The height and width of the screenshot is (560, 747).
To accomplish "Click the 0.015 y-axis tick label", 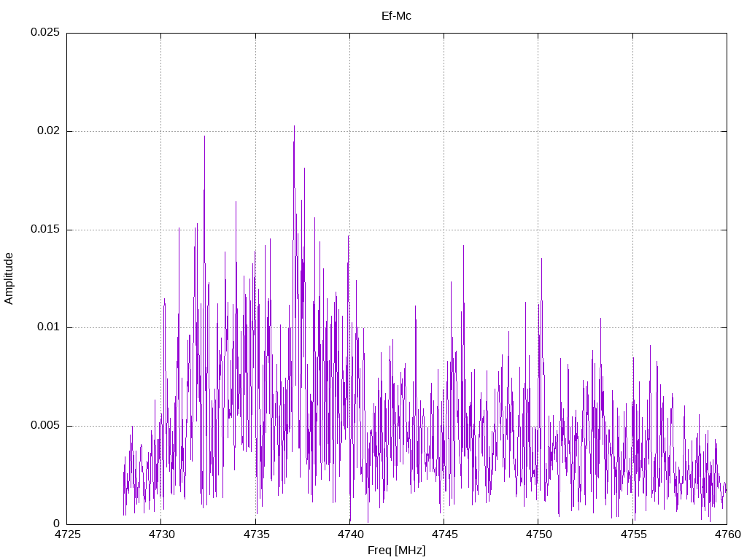I will [x=45, y=229].
